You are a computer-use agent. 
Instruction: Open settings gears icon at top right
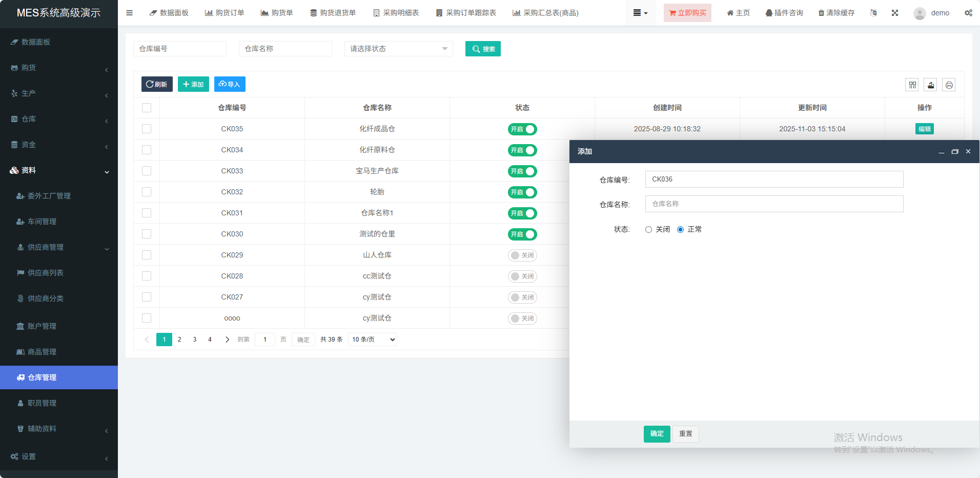coord(968,13)
